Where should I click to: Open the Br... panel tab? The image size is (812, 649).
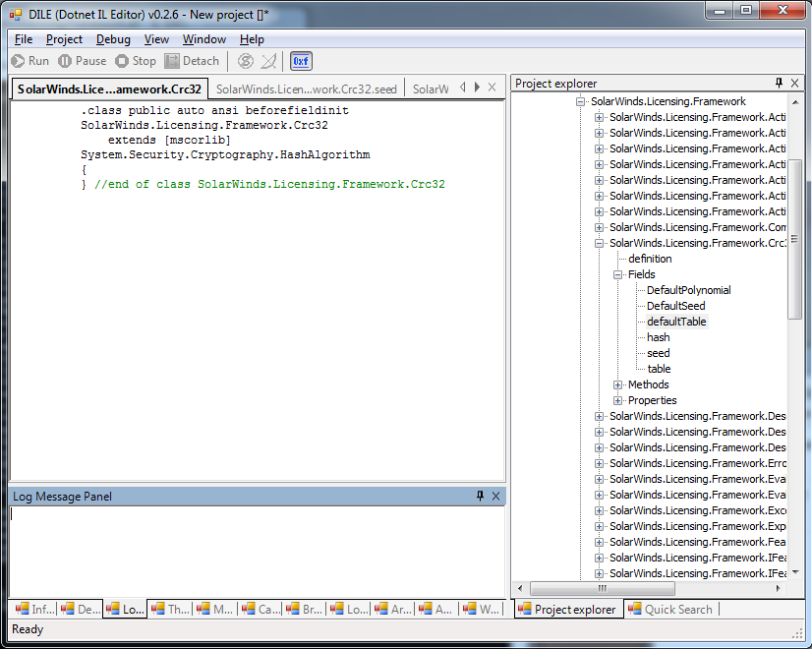click(305, 609)
